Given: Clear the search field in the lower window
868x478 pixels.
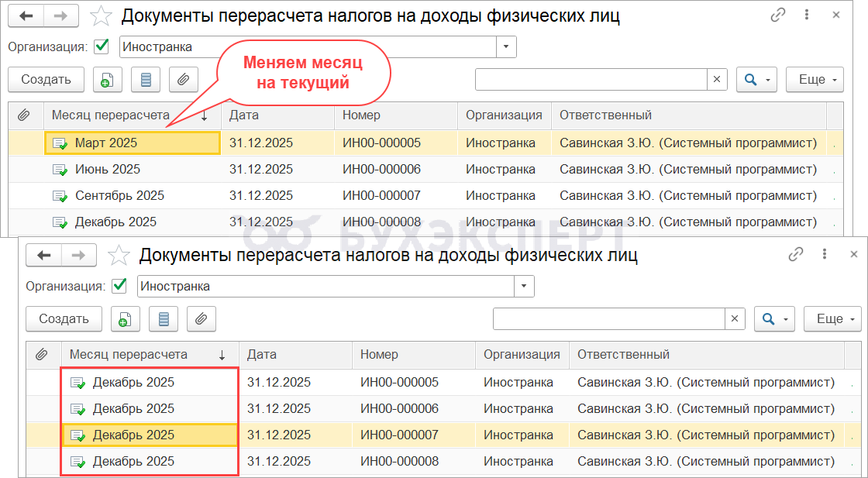Looking at the screenshot, I should click(x=735, y=318).
